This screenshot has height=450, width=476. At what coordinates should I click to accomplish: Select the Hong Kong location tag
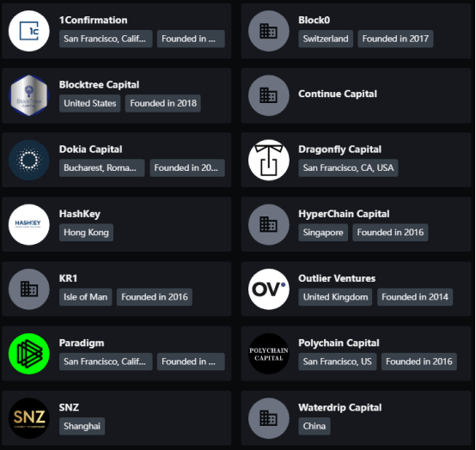86,233
